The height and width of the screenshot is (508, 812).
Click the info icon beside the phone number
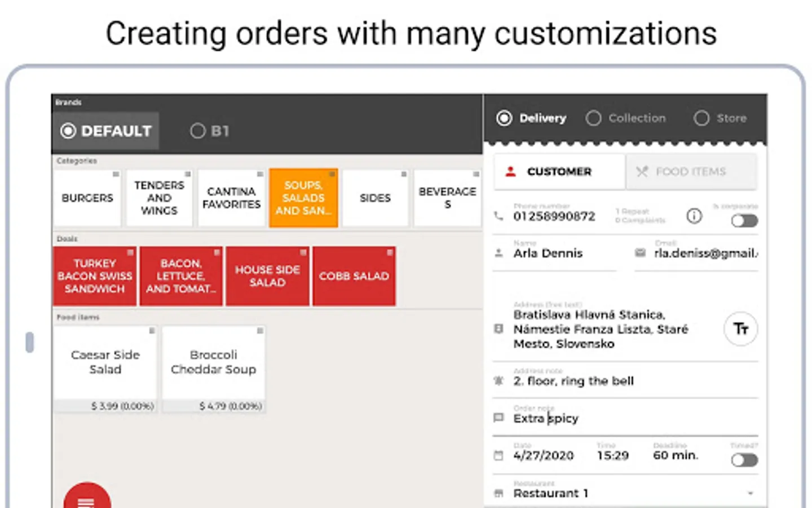pyautogui.click(x=694, y=216)
